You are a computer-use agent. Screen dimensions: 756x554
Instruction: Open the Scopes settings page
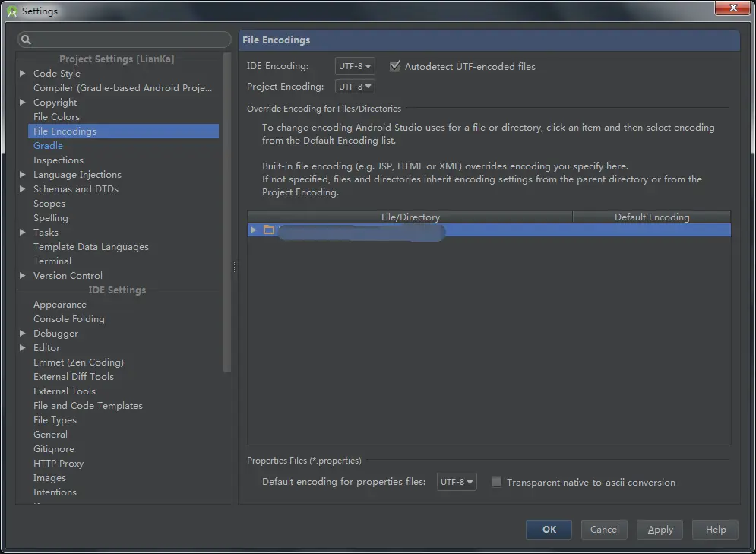49,204
